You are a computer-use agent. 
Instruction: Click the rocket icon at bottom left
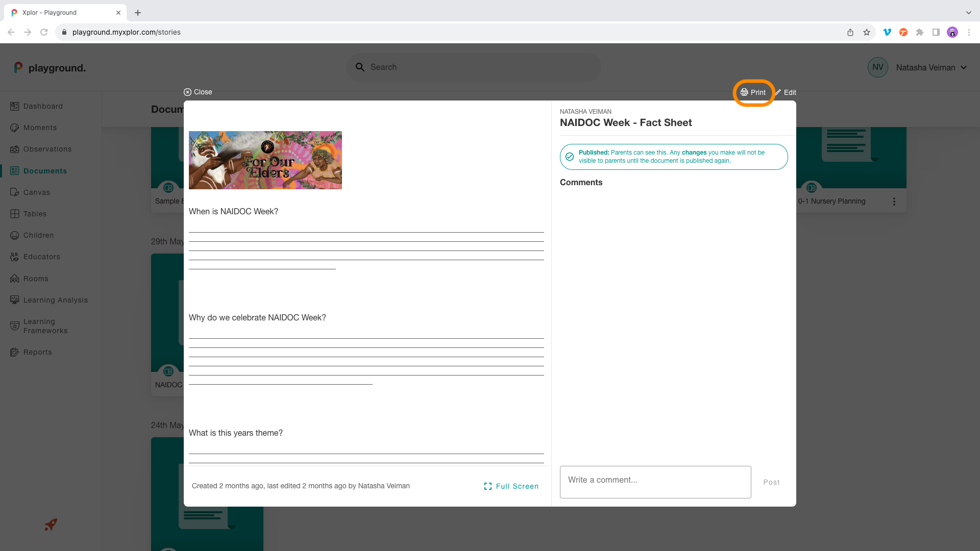[50, 524]
